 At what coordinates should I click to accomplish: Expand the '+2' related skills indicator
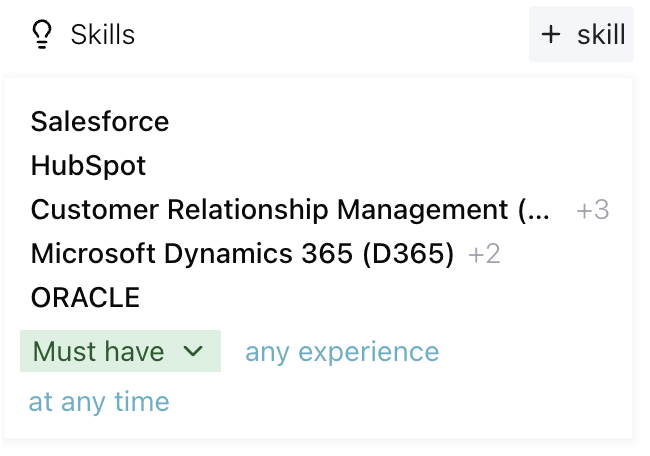pyautogui.click(x=484, y=255)
